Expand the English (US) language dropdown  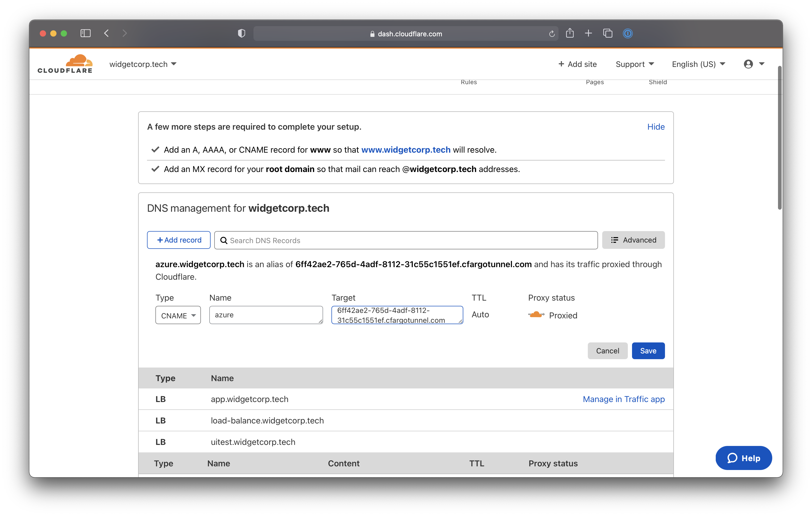pyautogui.click(x=698, y=64)
